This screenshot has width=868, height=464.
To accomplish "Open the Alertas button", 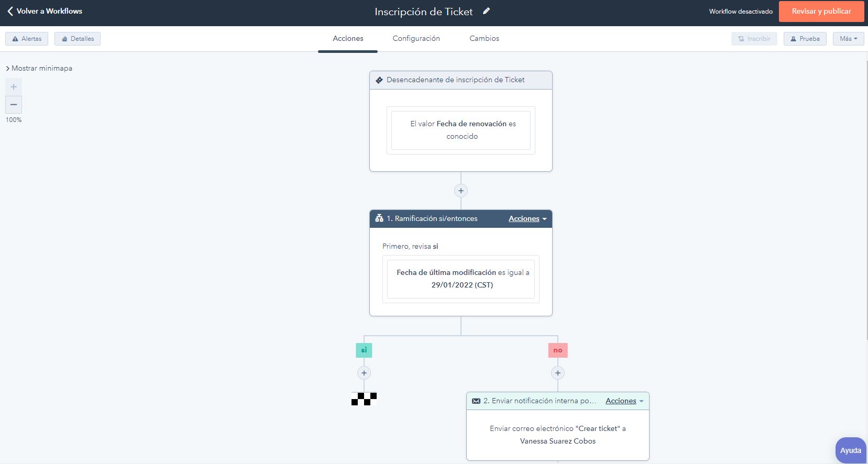I will [27, 39].
